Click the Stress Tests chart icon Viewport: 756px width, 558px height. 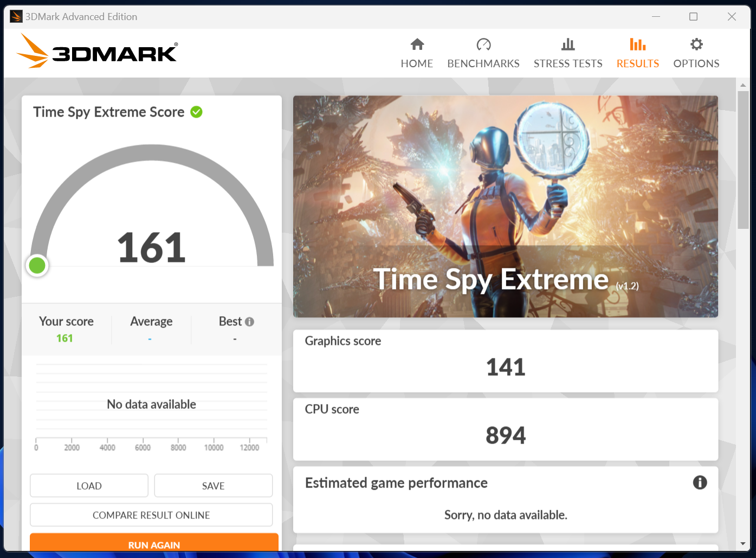(x=568, y=44)
